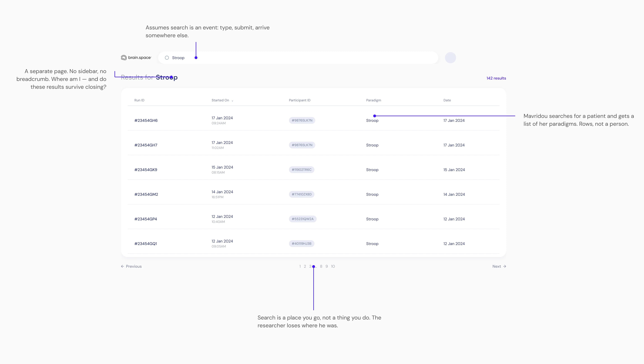This screenshot has height=364, width=644.
Task: Click the Started On column header
Action: (x=220, y=100)
